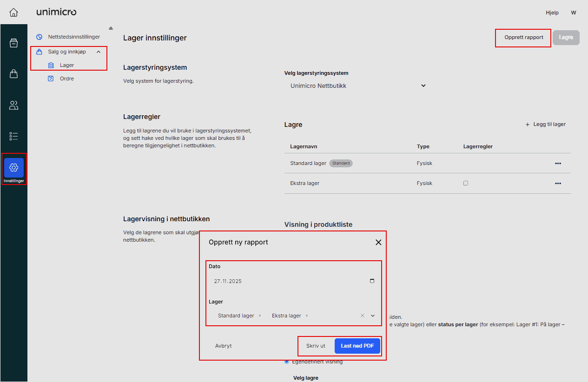Image resolution: width=588 pixels, height=382 pixels.
Task: Select the Innstillinger gear icon
Action: [x=13, y=167]
